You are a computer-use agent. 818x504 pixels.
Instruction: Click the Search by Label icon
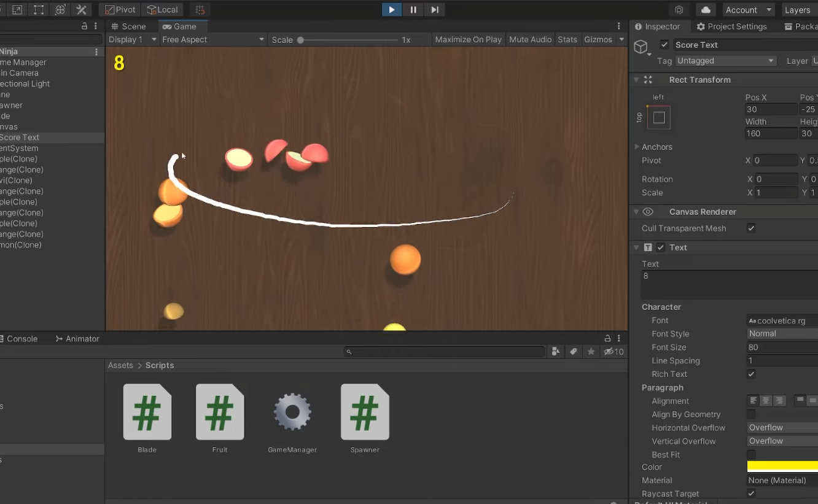(574, 352)
